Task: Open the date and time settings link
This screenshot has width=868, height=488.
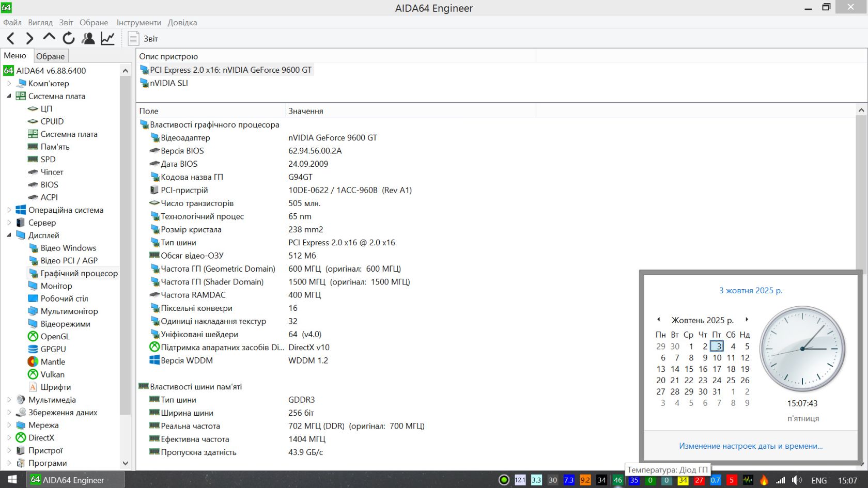Action: point(751,446)
